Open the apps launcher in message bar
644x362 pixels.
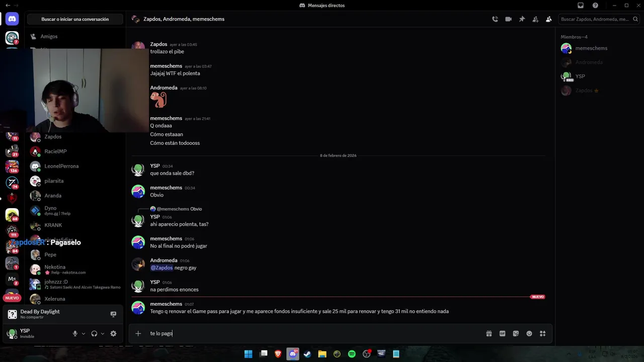pyautogui.click(x=542, y=333)
